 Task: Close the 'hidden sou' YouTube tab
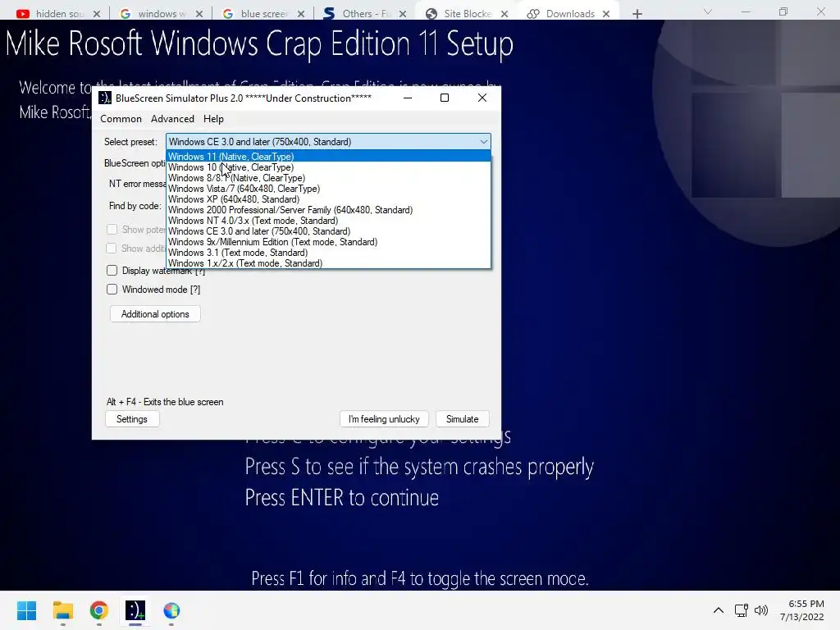(97, 14)
